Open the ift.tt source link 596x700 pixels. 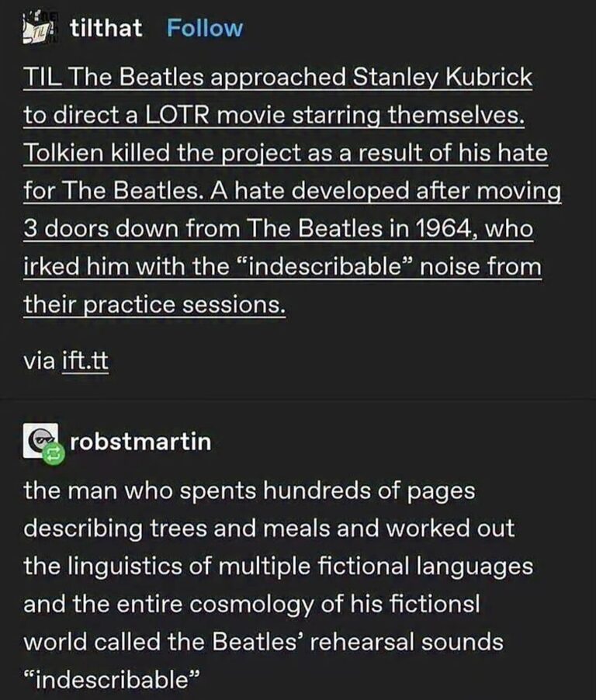85,361
